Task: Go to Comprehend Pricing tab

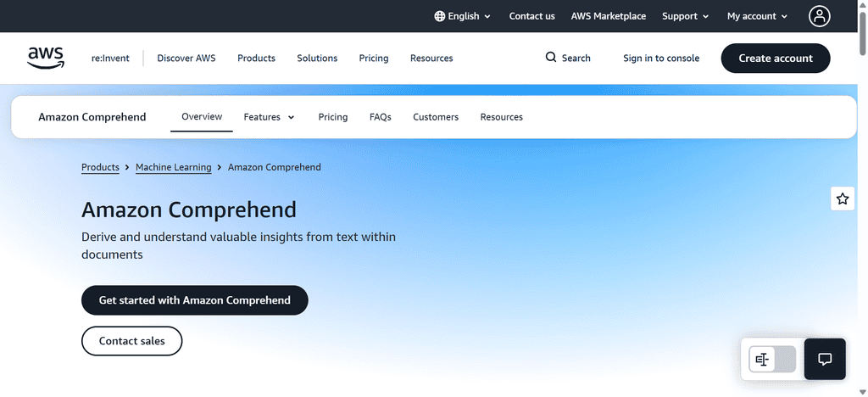Action: [x=332, y=117]
